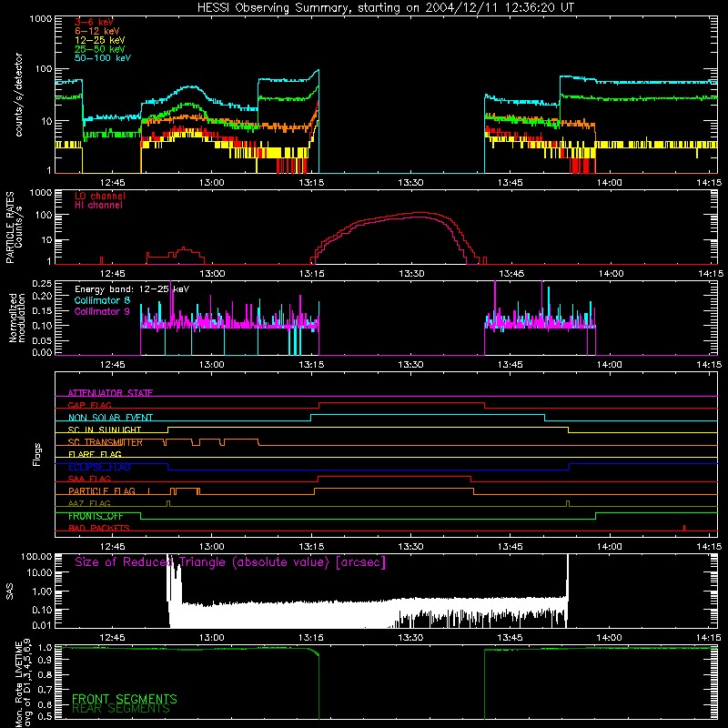Select the Collimator 8 legend label
Viewport: 728px width, 728px height.
[x=102, y=300]
